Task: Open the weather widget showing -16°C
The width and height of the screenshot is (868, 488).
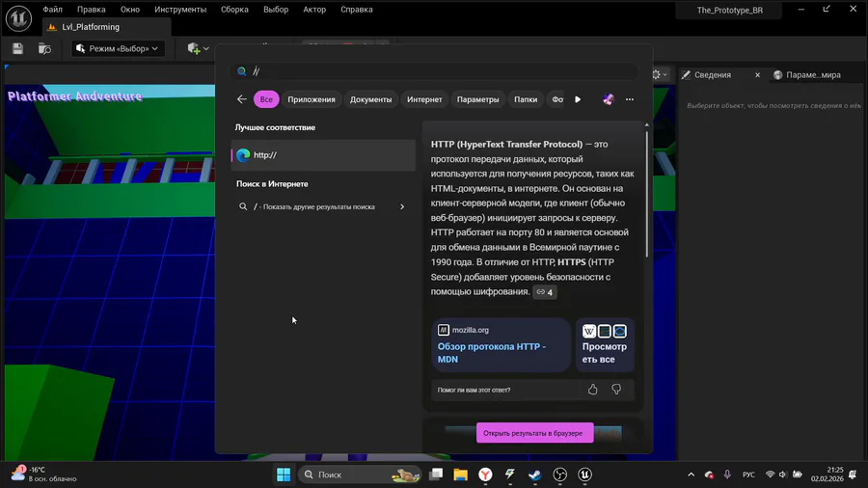Action: (44, 474)
